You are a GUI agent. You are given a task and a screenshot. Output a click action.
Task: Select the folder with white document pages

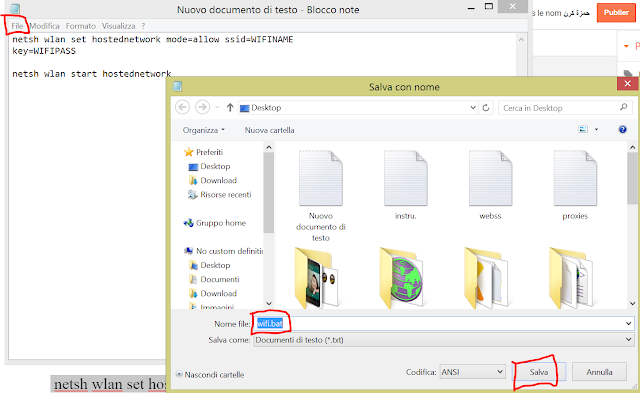572,279
